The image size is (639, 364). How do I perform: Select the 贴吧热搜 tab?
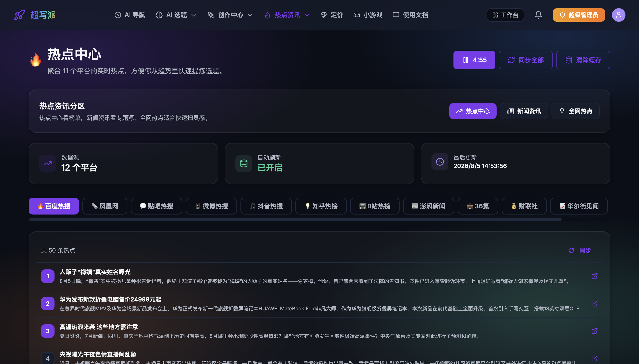(x=156, y=206)
